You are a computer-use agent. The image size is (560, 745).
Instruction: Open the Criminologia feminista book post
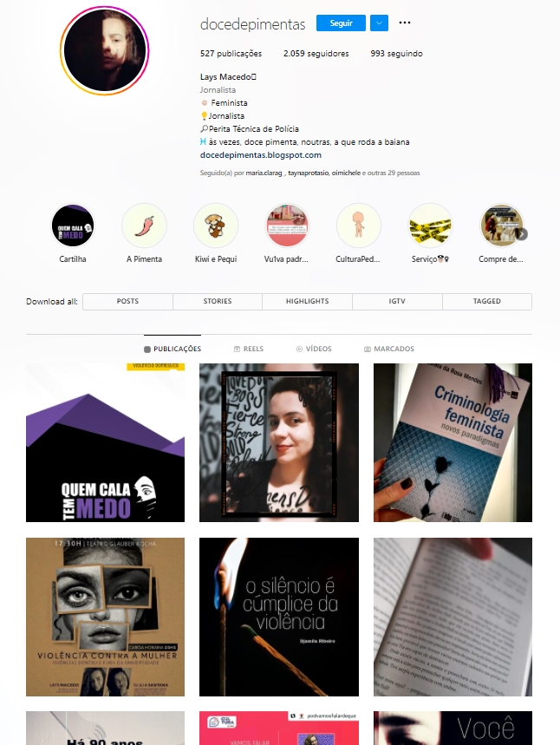453,443
